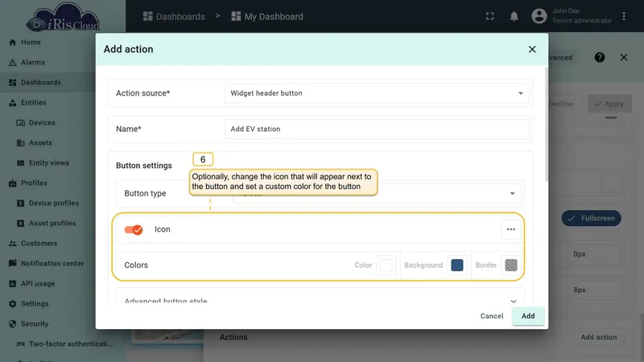Click the dialog vertical scrollbar

click(x=547, y=124)
